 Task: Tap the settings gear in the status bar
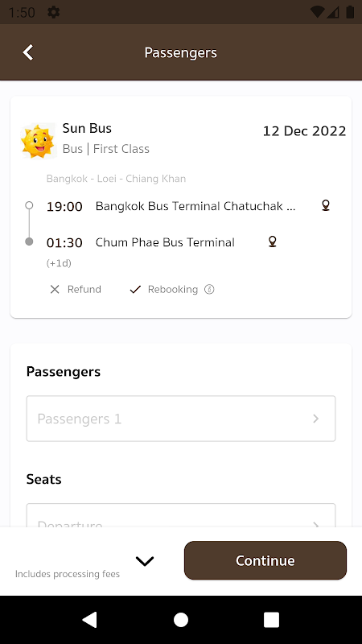54,12
